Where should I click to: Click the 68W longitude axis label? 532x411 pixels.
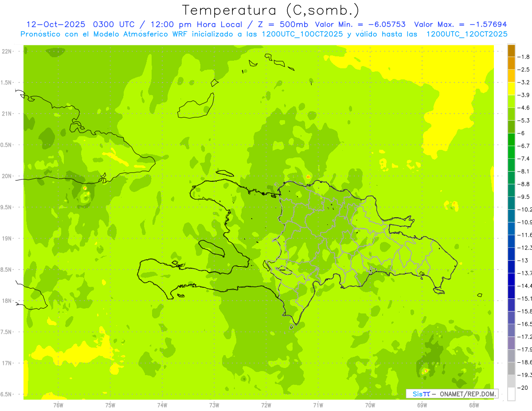pos(473,405)
